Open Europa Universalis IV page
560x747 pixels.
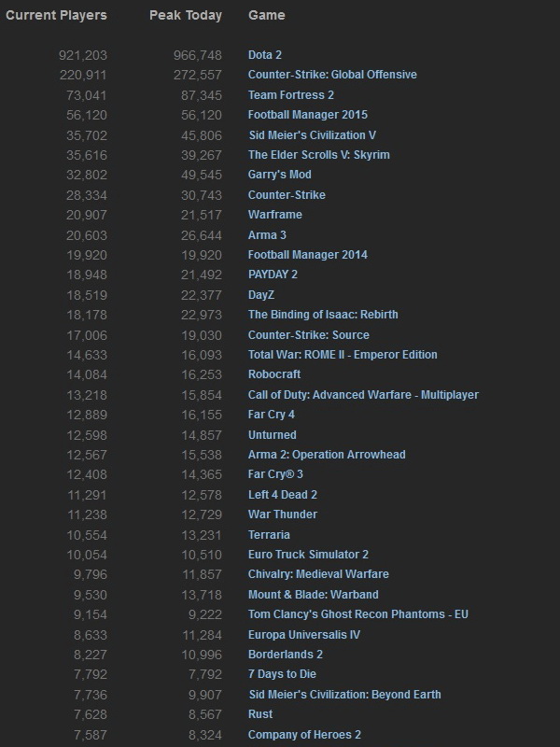pos(303,635)
